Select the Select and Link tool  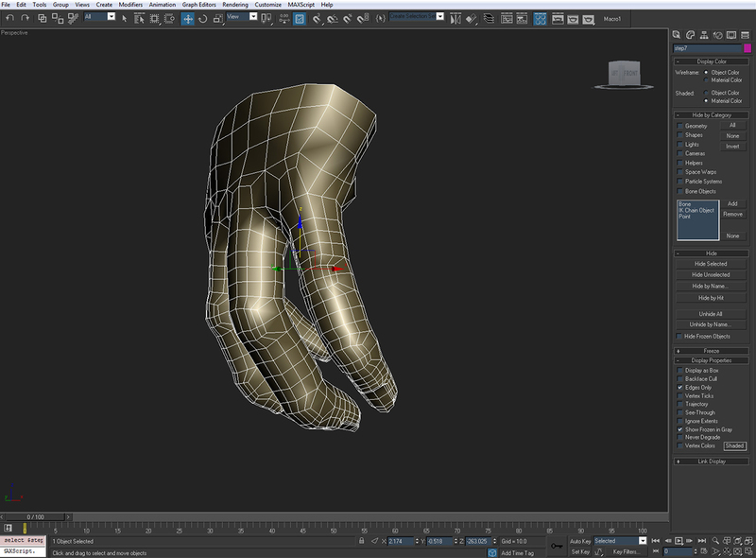(x=42, y=18)
